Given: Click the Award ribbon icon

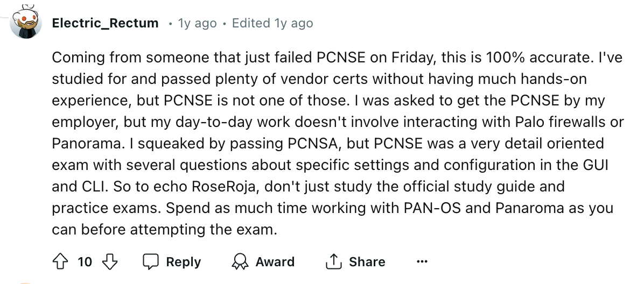Looking at the screenshot, I should pos(240,261).
